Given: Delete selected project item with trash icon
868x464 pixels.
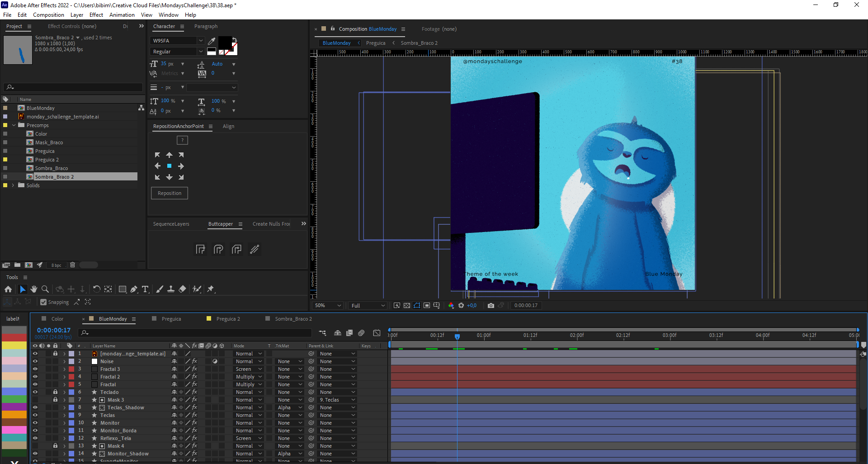Looking at the screenshot, I should [x=72, y=265].
